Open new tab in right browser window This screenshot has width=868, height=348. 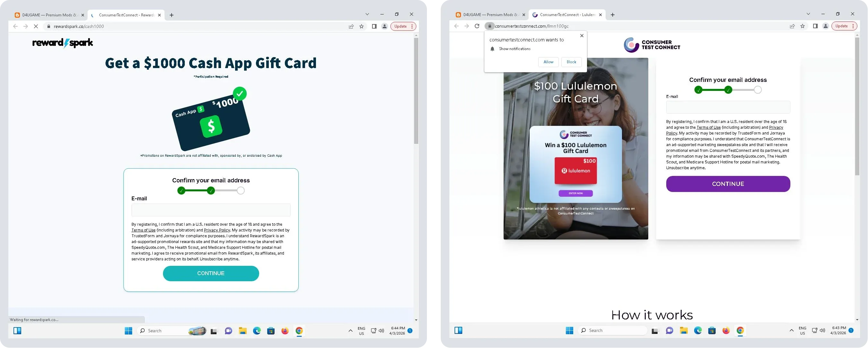[613, 14]
